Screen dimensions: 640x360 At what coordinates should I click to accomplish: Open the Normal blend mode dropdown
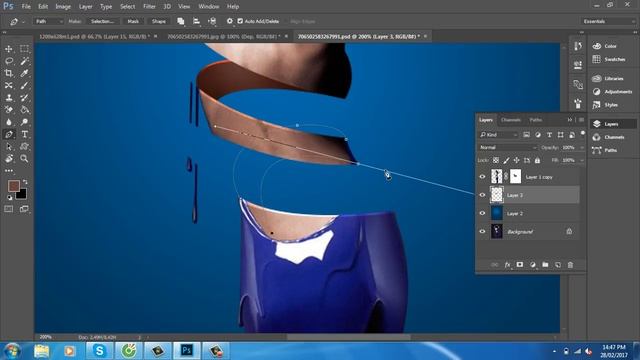click(x=507, y=147)
